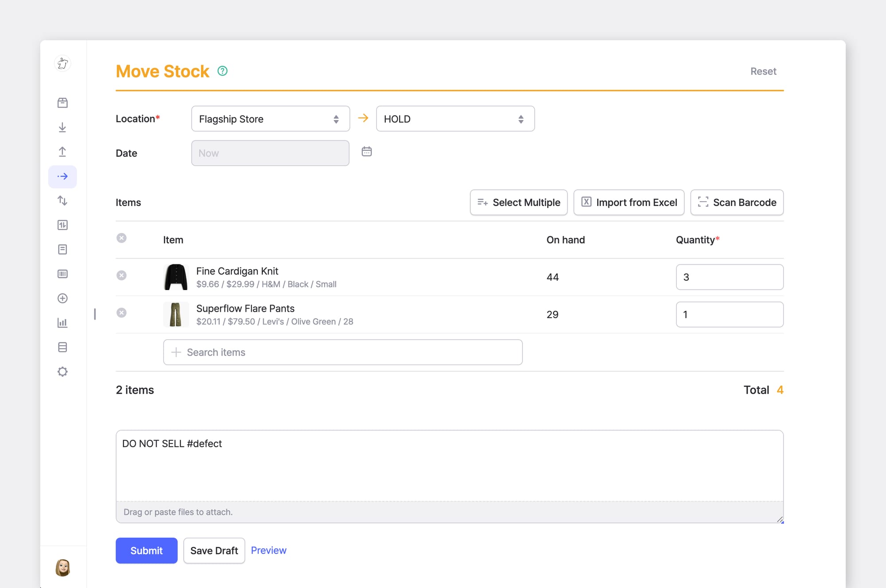
Task: Click the Fine Cardigan Knit thumbnail
Action: pos(176,277)
